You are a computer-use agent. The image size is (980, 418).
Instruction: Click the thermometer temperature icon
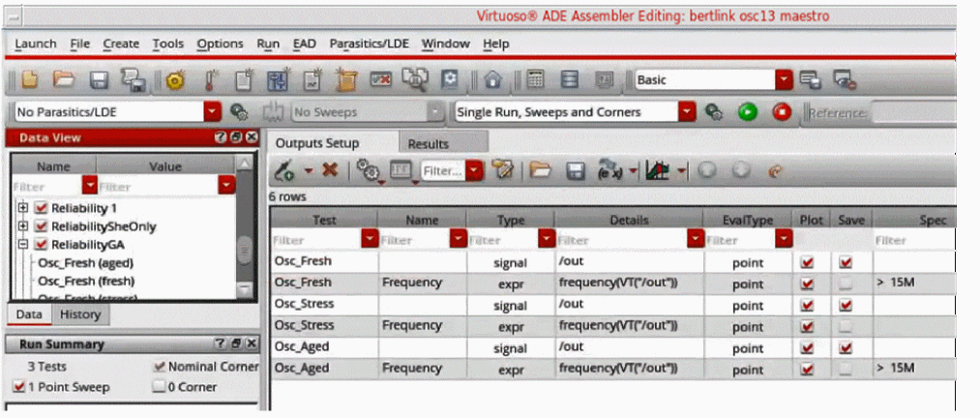pos(211,80)
